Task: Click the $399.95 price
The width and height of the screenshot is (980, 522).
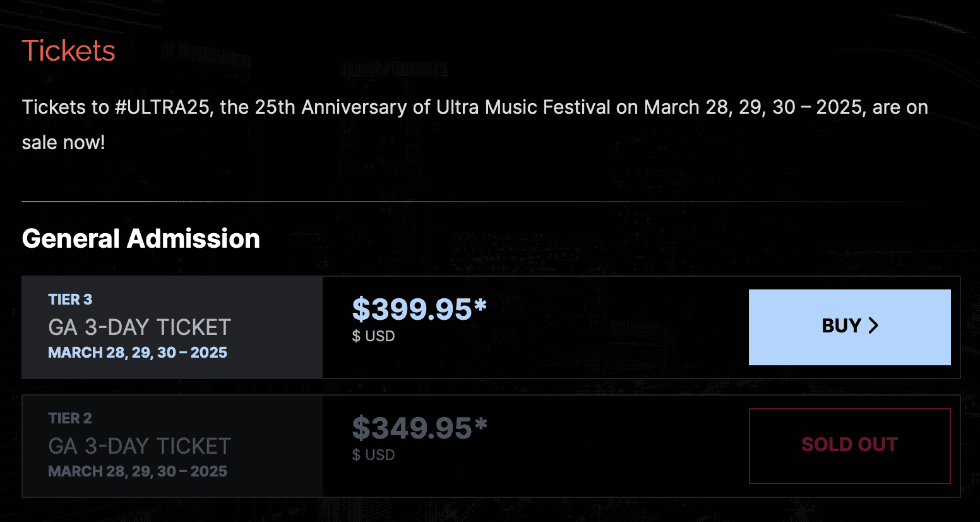Action: 412,310
